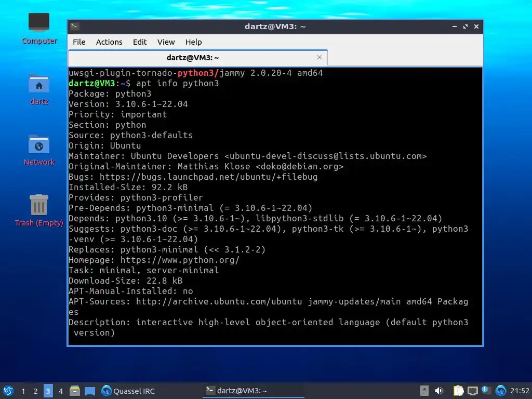Screen dimensions: 532x399
Task: Click the show desktop taskbar icon
Action: pos(89,391)
